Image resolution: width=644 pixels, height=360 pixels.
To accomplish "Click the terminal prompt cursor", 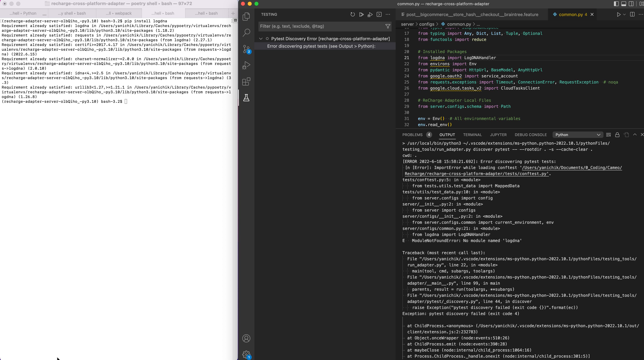I will coord(126,101).
